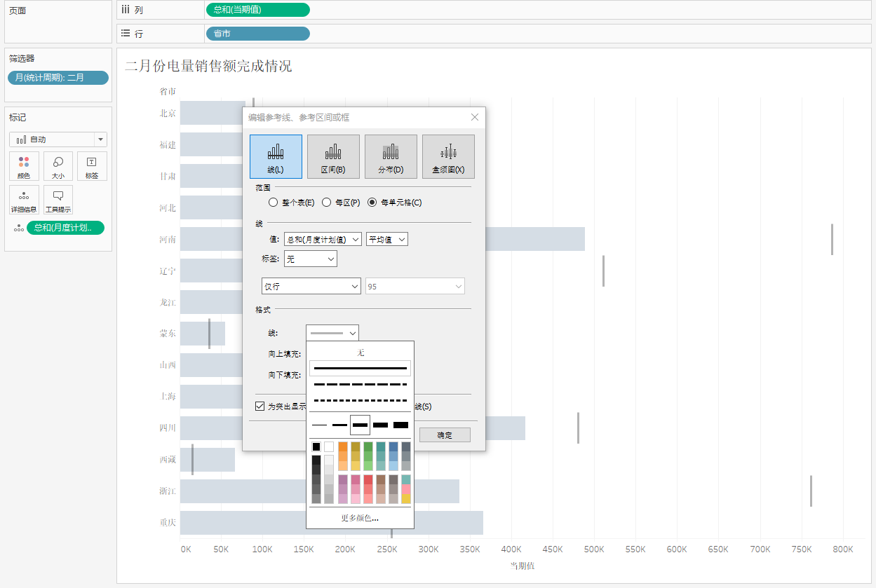Open the 标签 label marks card
This screenshot has width=876, height=588.
[x=92, y=167]
